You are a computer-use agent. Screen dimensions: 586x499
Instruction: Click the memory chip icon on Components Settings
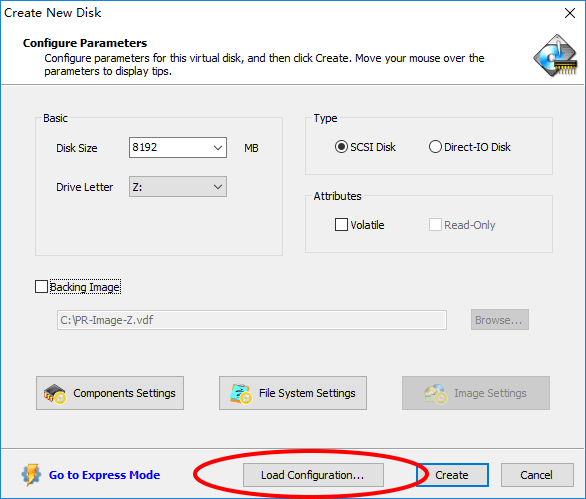[55, 394]
